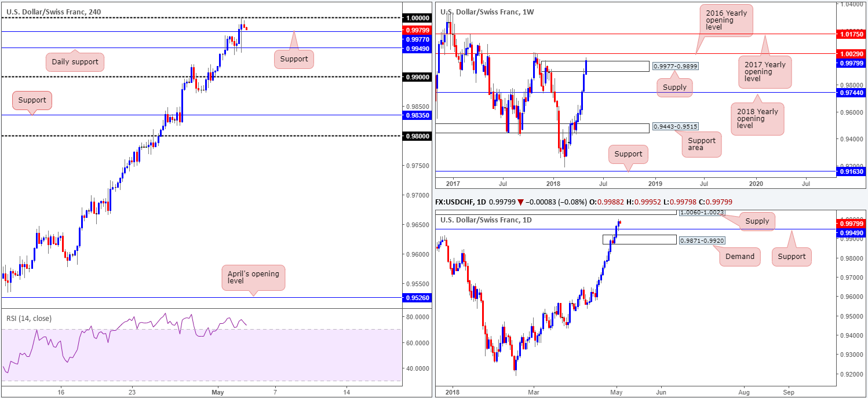Click the blue 0.99490 label on 4H chart
The image size is (868, 398).
[x=417, y=49]
